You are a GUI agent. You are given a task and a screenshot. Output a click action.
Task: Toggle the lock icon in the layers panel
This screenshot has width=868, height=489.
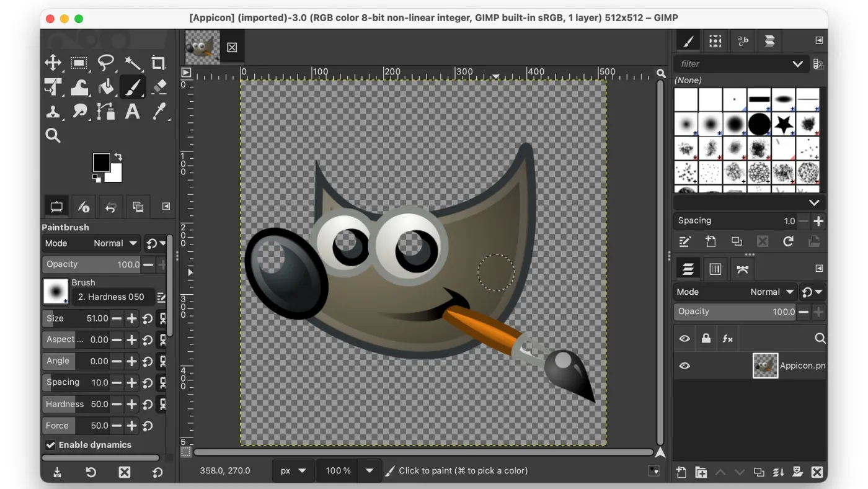pos(706,338)
